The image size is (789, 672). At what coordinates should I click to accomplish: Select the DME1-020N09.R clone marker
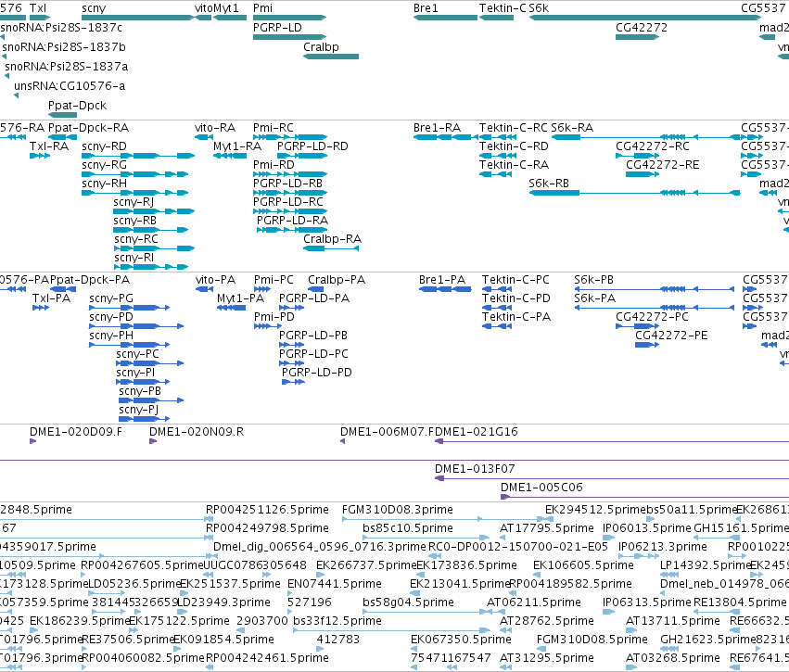click(153, 441)
